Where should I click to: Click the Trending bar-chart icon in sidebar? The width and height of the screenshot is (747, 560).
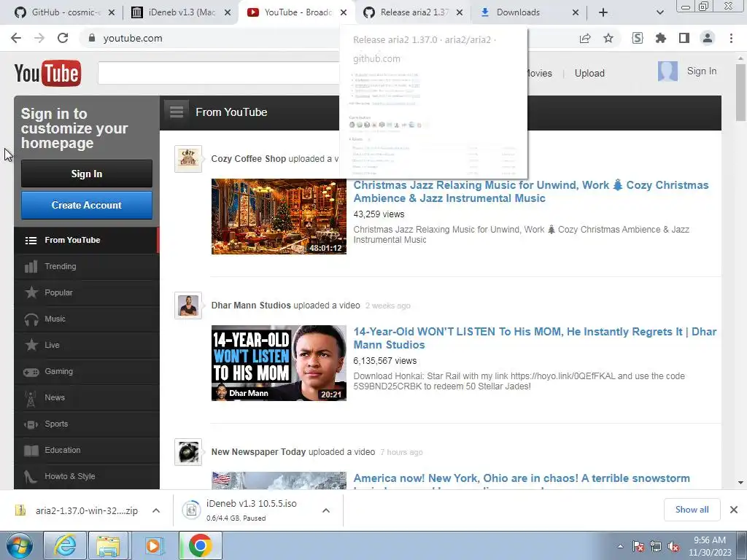[31, 267]
